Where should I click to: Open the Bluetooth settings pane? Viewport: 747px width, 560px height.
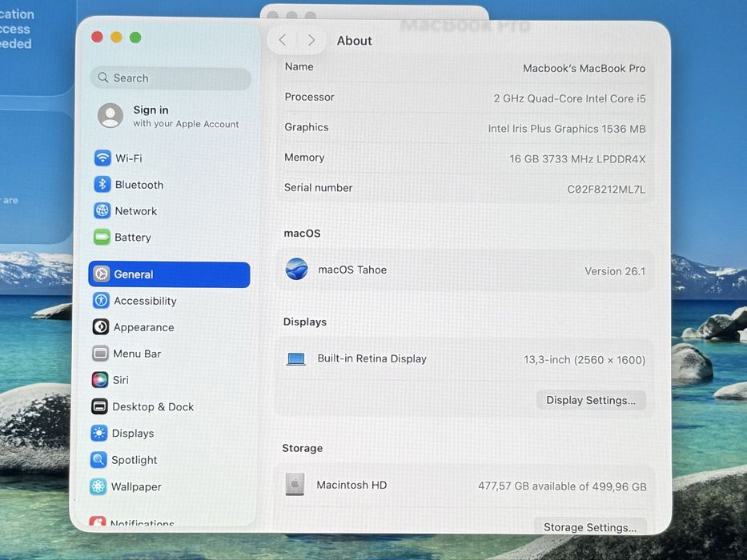170,184
